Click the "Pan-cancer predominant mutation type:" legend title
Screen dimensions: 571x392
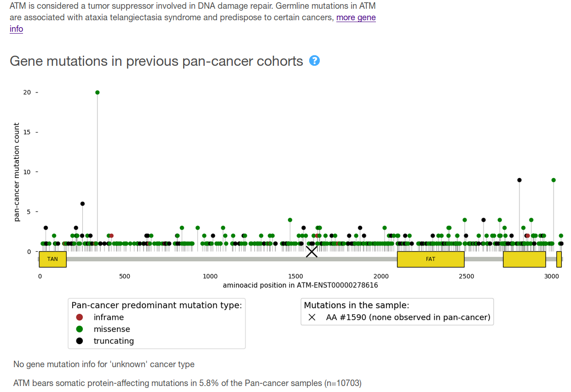point(156,306)
